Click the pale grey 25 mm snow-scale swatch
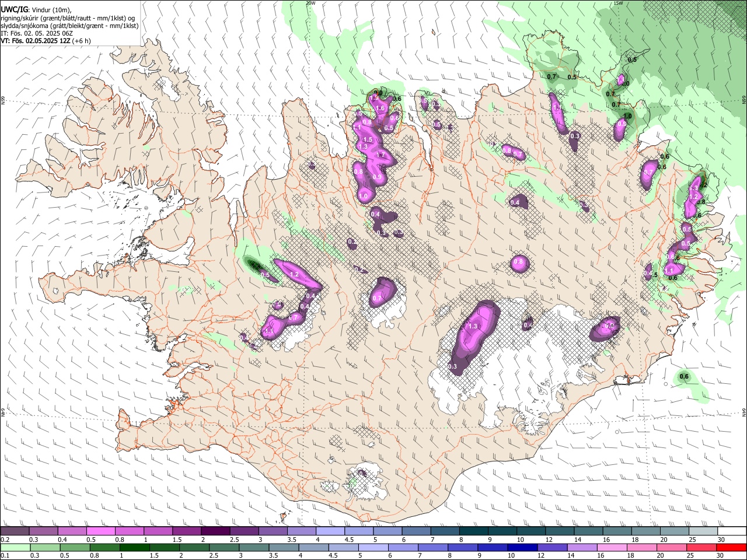Viewport: 747px width, 560px height. click(703, 531)
